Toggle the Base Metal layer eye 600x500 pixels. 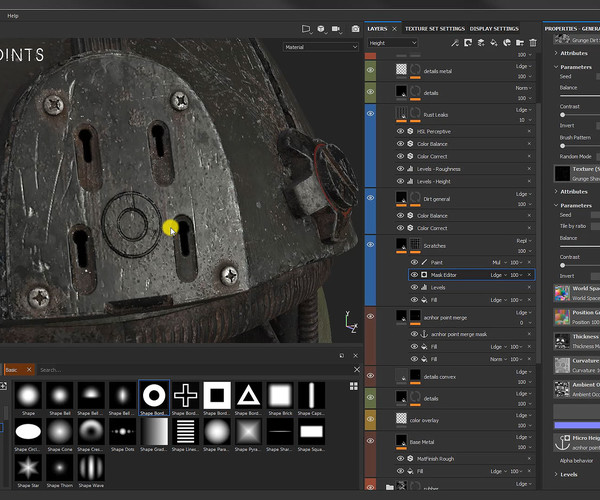[370, 441]
